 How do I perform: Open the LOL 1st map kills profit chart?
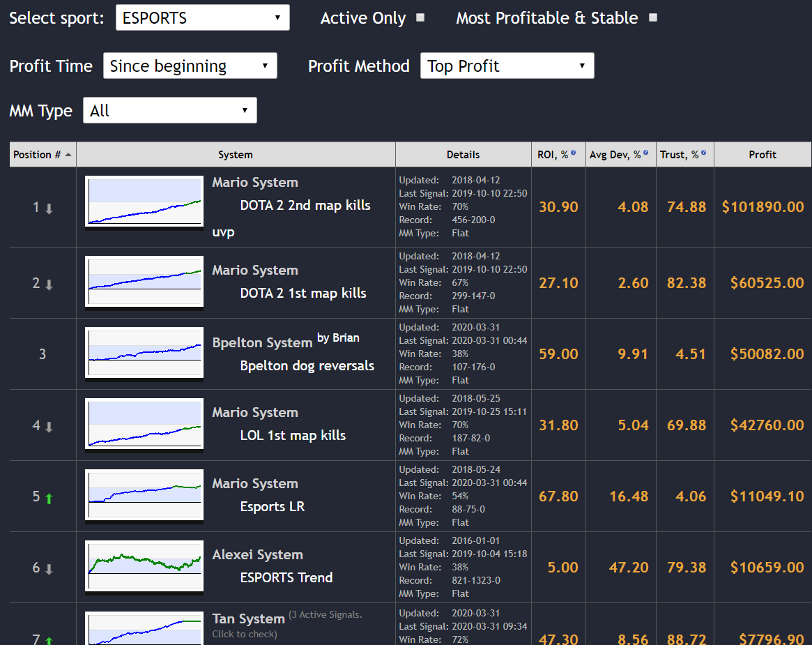[144, 424]
